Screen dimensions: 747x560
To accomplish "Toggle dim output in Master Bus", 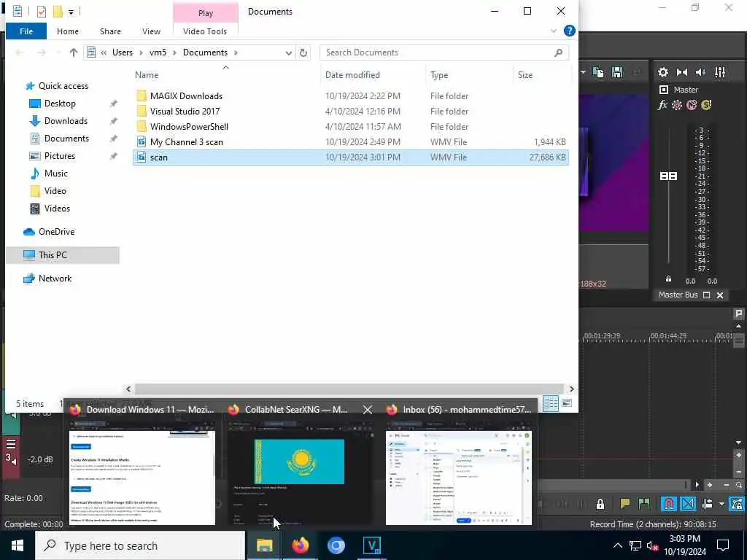I will click(701, 72).
